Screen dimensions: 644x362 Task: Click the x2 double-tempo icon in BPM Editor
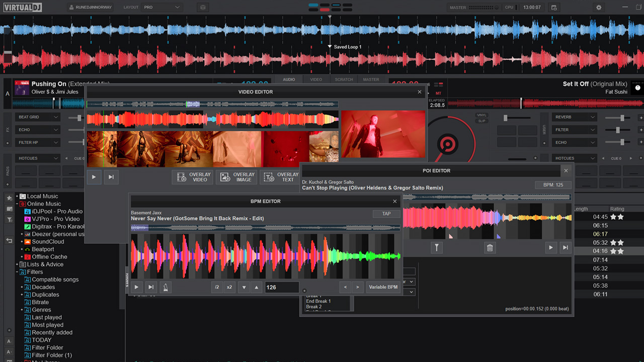coord(229,287)
